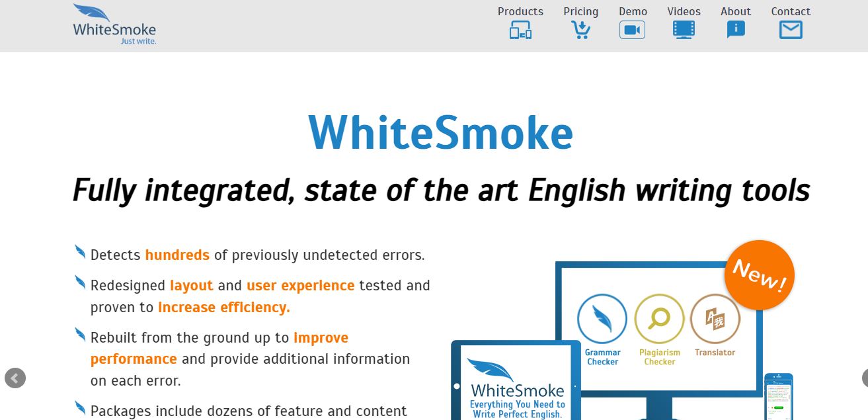Click the About info bubble icon
Screen dimensions: 868x420
tap(736, 30)
